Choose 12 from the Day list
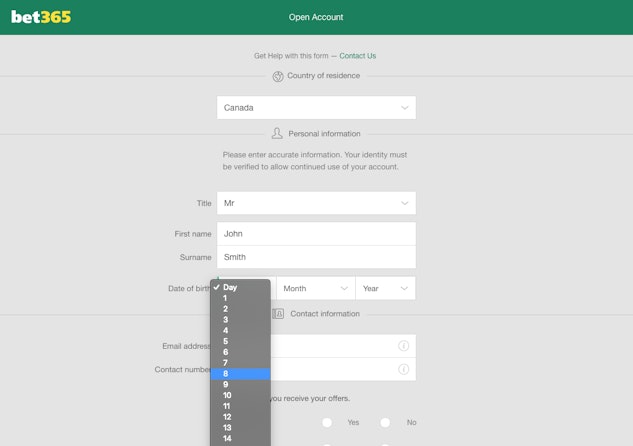Viewport: 633px width, 446px height. pos(240,417)
